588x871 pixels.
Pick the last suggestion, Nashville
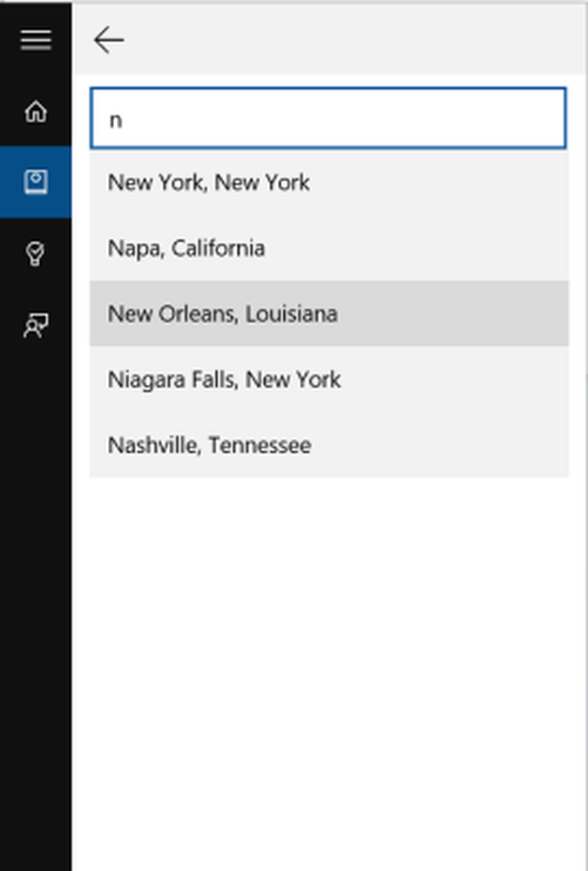329,445
